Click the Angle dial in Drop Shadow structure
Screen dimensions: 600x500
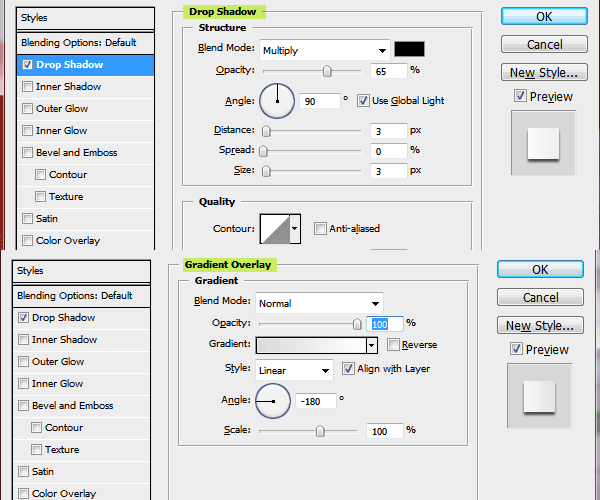[x=277, y=101]
